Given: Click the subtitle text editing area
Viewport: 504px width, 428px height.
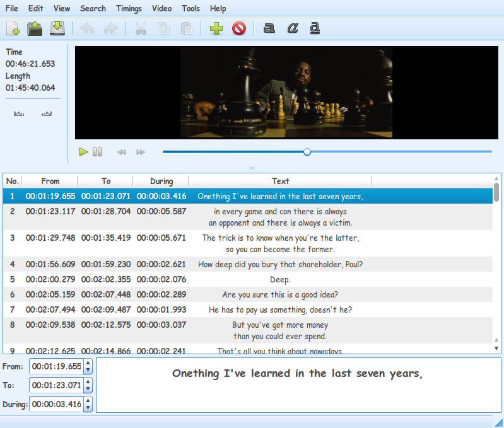Looking at the screenshot, I should coord(298,385).
